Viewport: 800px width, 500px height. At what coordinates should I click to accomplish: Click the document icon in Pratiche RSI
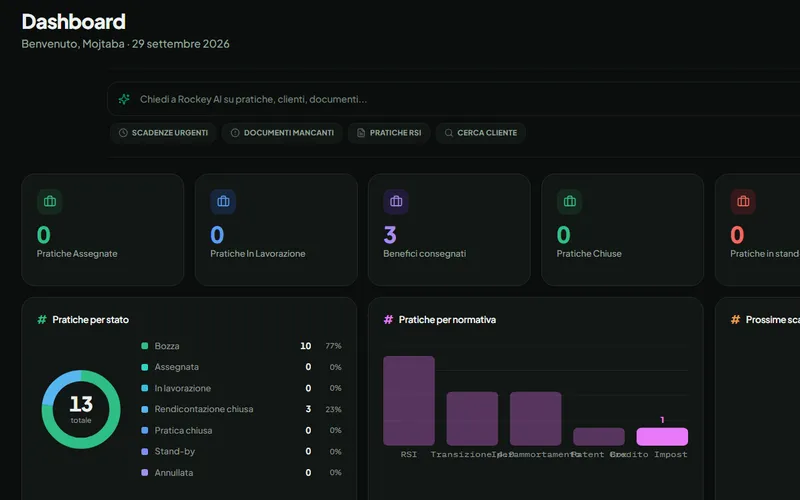(x=361, y=133)
